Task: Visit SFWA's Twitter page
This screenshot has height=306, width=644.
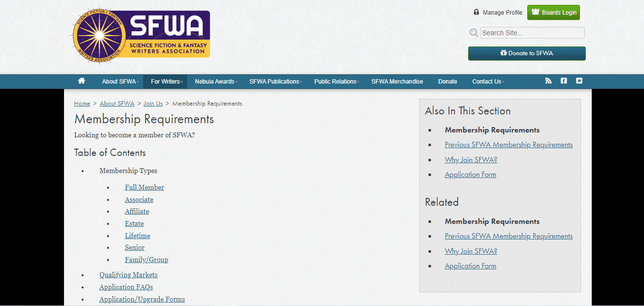Action: tap(579, 81)
